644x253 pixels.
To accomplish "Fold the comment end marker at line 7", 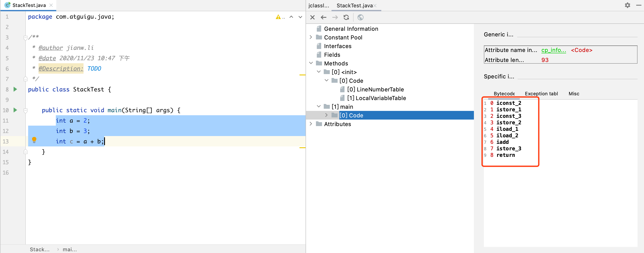I will [26, 79].
